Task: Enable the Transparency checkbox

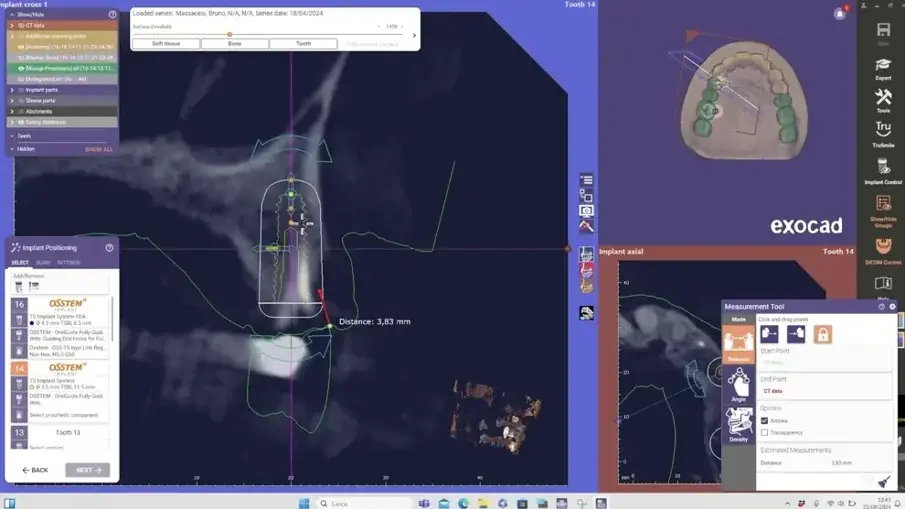Action: [765, 433]
